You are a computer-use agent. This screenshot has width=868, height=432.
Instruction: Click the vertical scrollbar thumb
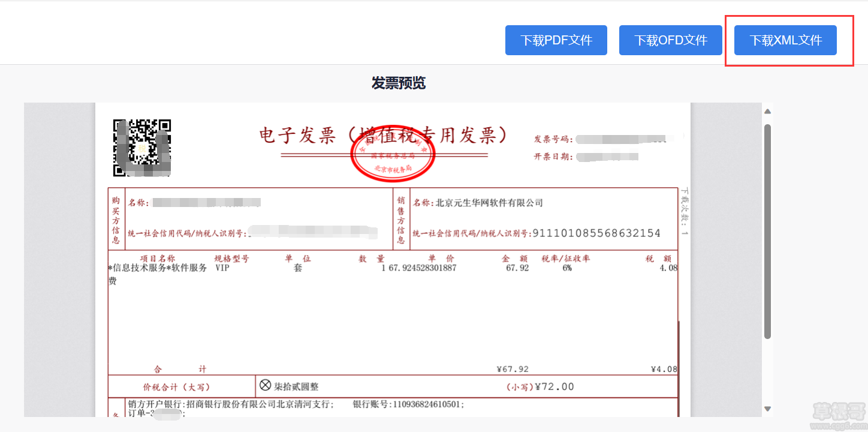(767, 231)
